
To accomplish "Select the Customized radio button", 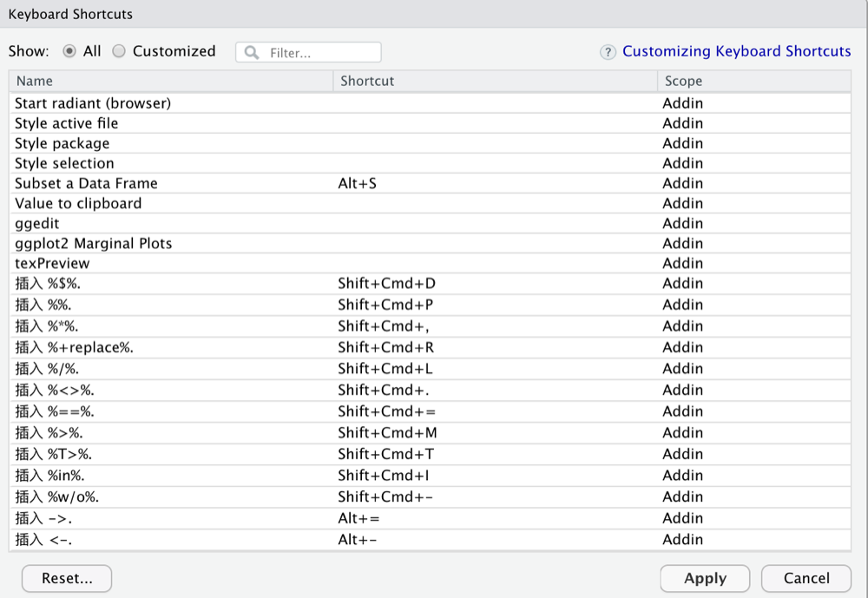I will pyautogui.click(x=119, y=51).
